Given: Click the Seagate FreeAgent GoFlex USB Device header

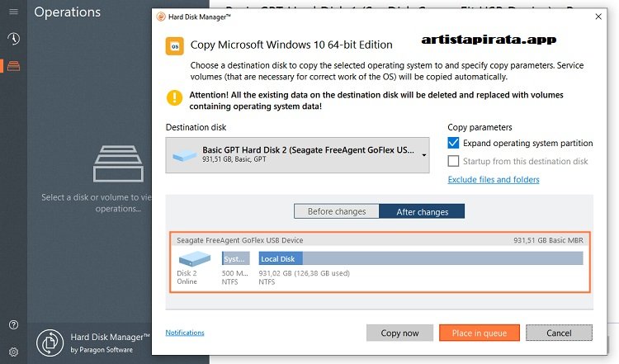Looking at the screenshot, I should [240, 240].
